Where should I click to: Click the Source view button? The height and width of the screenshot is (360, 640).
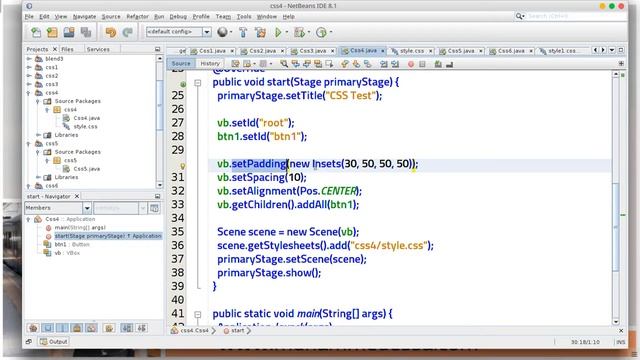[180, 64]
